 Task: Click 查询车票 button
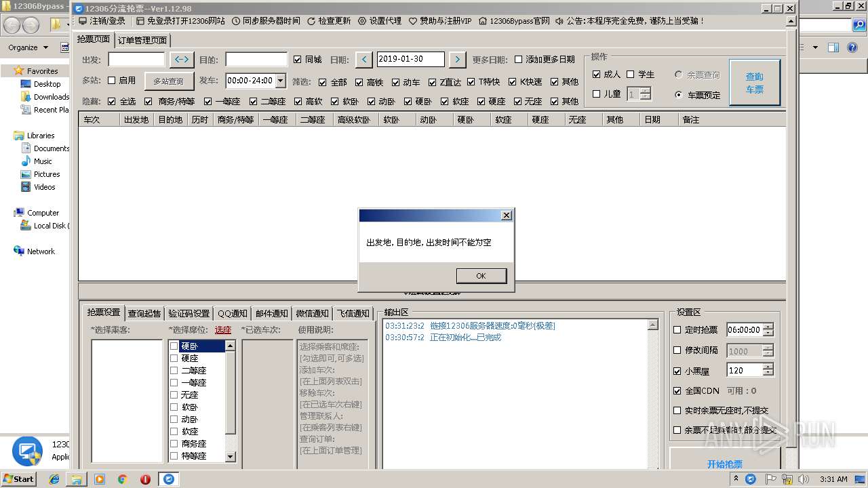[x=755, y=83]
